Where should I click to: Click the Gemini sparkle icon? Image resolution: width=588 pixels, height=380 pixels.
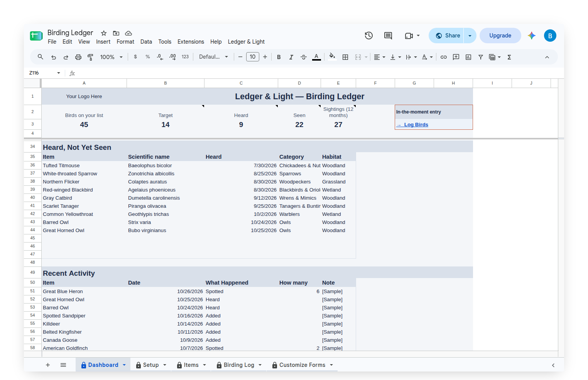[532, 36]
